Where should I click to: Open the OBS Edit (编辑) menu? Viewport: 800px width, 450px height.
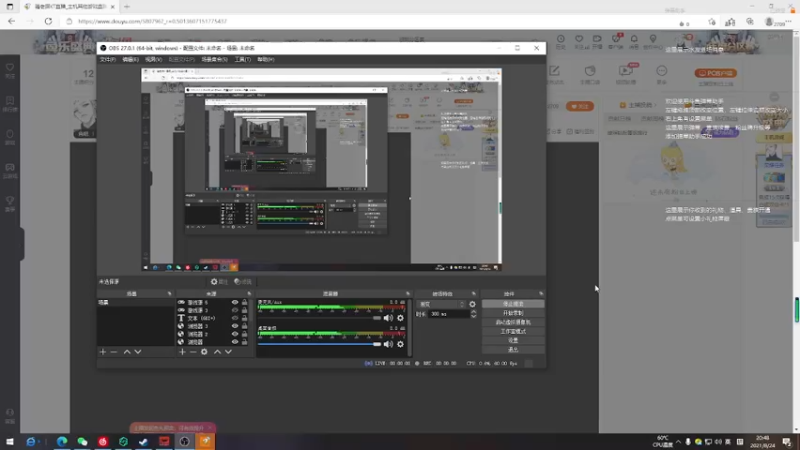click(x=131, y=60)
